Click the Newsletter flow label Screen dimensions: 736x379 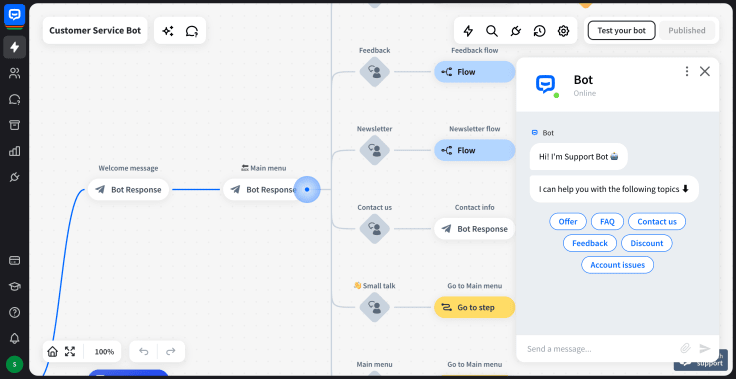click(x=475, y=129)
